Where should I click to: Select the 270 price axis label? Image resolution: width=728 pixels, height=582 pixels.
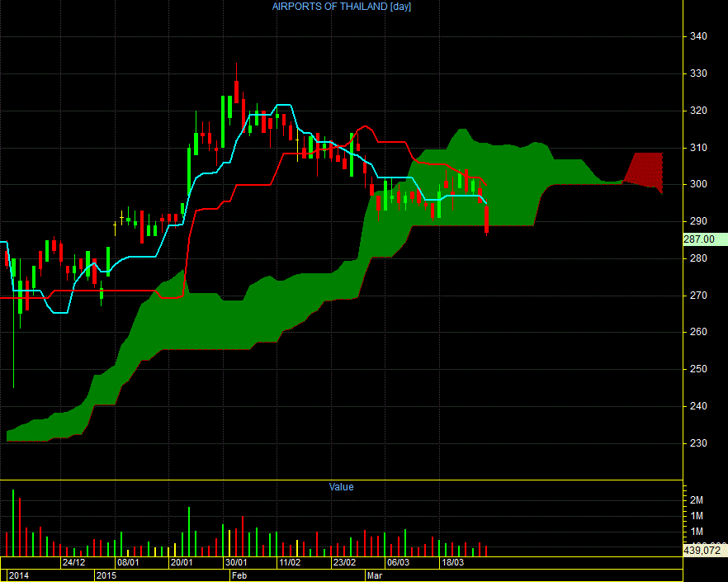pos(698,296)
